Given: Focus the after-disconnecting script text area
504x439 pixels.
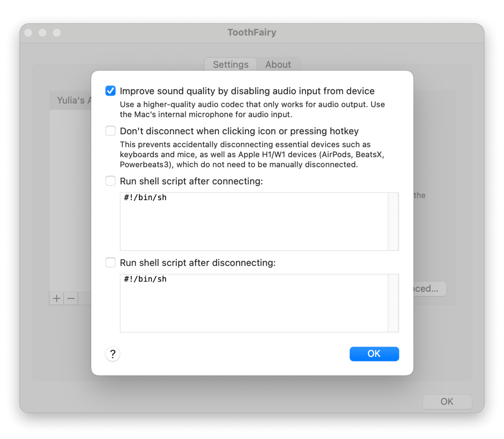Looking at the screenshot, I should pyautogui.click(x=254, y=303).
